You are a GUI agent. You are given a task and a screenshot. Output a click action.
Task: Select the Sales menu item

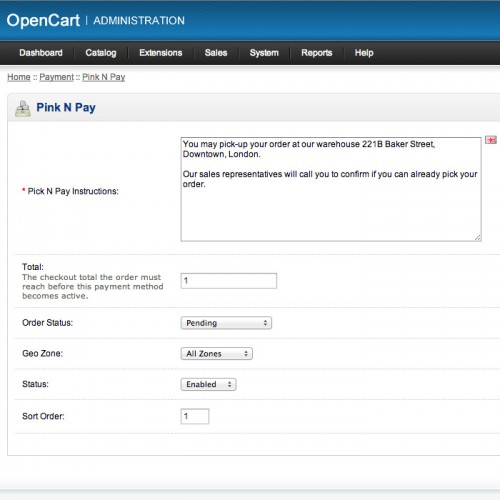pyautogui.click(x=216, y=53)
